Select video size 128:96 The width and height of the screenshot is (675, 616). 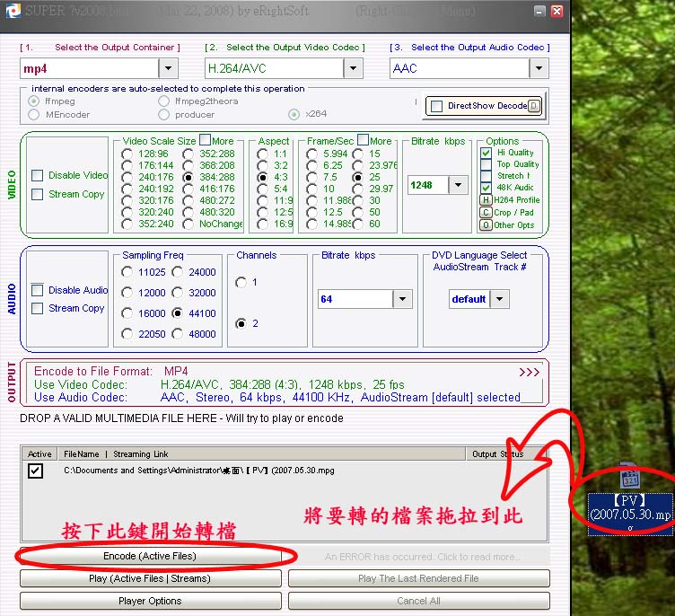pos(127,154)
